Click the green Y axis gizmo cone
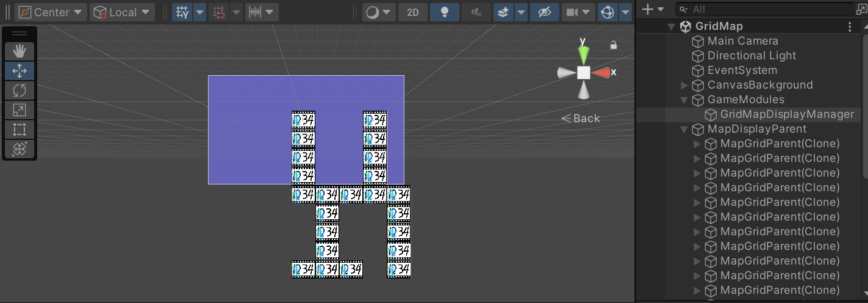The height and width of the screenshot is (303, 868). tap(584, 56)
